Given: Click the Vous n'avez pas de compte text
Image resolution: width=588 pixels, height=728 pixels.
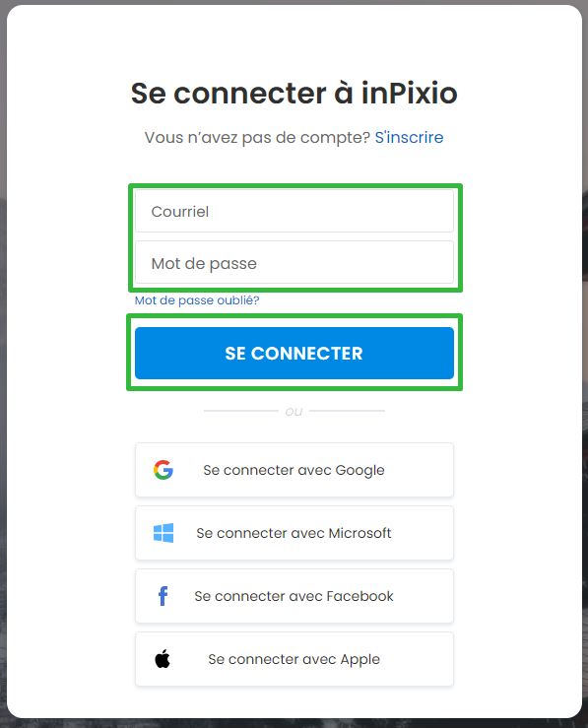Looking at the screenshot, I should (x=257, y=138).
